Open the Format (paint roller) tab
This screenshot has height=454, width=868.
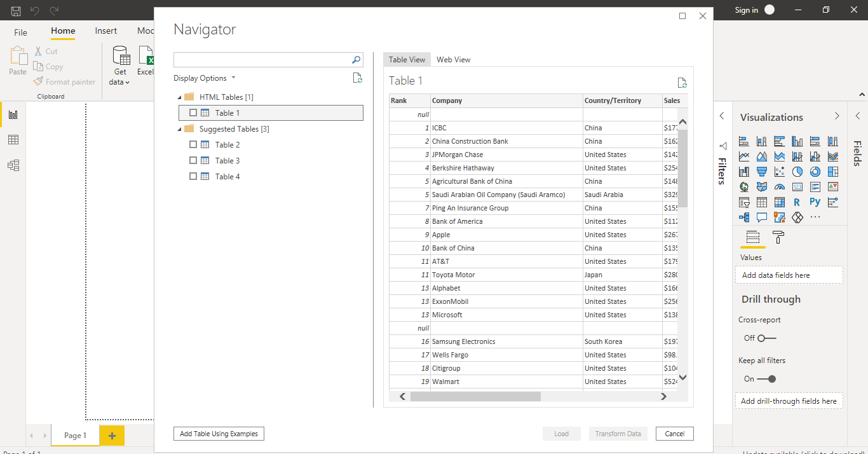tap(778, 237)
